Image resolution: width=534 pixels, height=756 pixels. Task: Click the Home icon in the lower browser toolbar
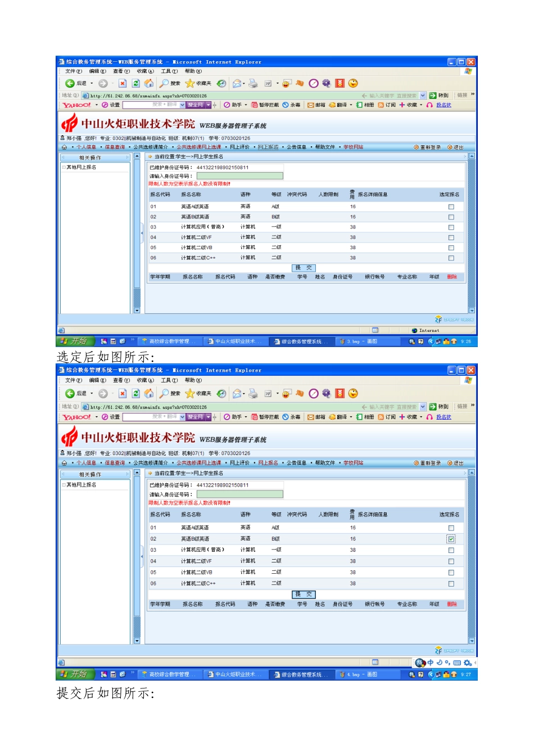coord(149,393)
